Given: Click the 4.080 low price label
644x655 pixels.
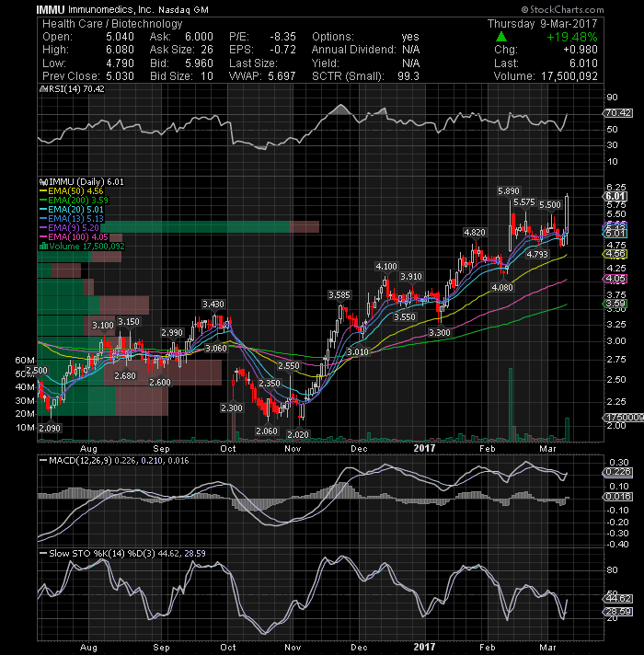Looking at the screenshot, I should [x=502, y=287].
